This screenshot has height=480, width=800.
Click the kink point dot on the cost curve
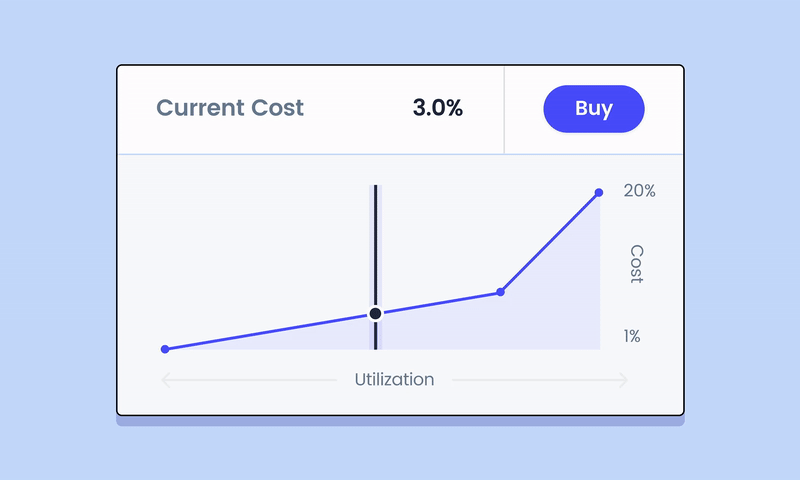501,292
